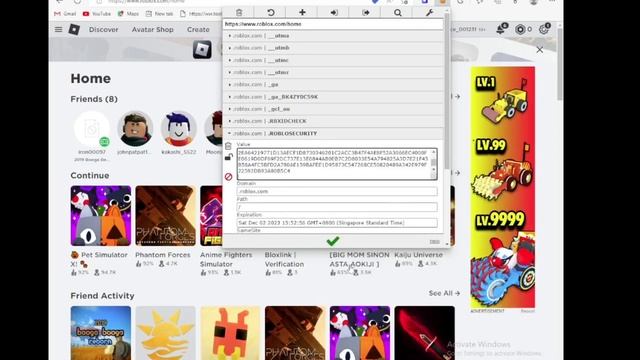Viewport: 640px width, 360px height.
Task: Expand the _ga cookie row
Action: pos(333,84)
